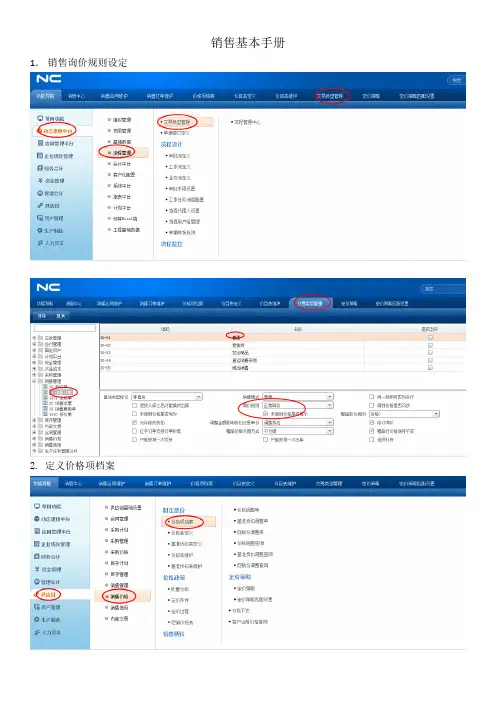Click the 人力资本 people icon in third screenshot
Viewport: 496px width, 702px height.
(37, 632)
